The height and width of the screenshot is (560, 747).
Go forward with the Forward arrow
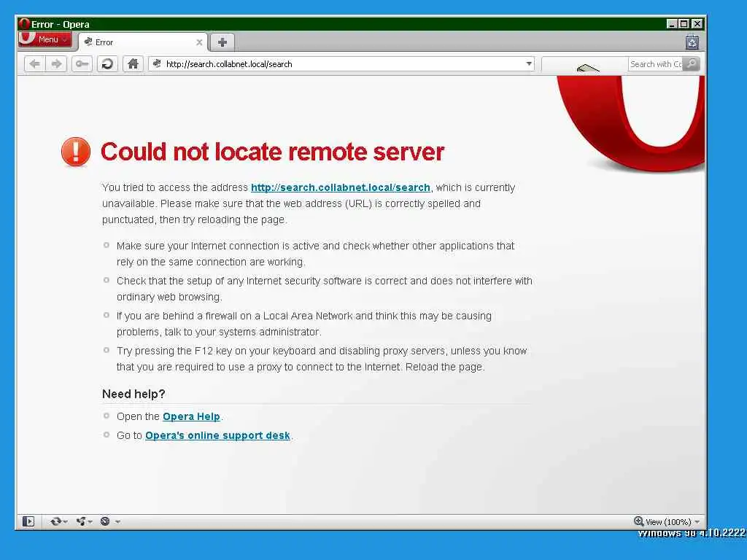pyautogui.click(x=57, y=64)
